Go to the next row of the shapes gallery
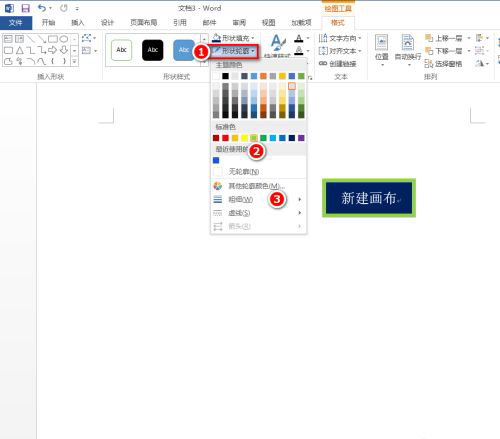The width and height of the screenshot is (500, 439). click(x=74, y=50)
